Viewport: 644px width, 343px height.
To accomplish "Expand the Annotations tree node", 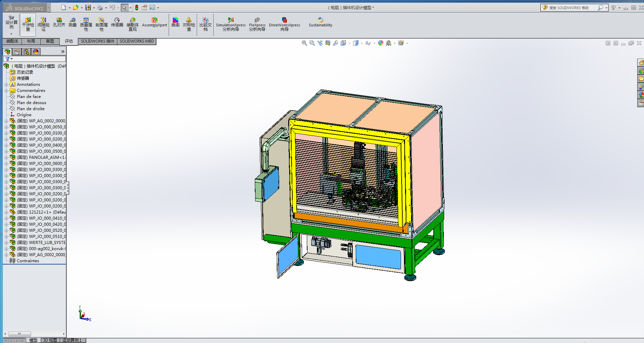I will (6, 84).
